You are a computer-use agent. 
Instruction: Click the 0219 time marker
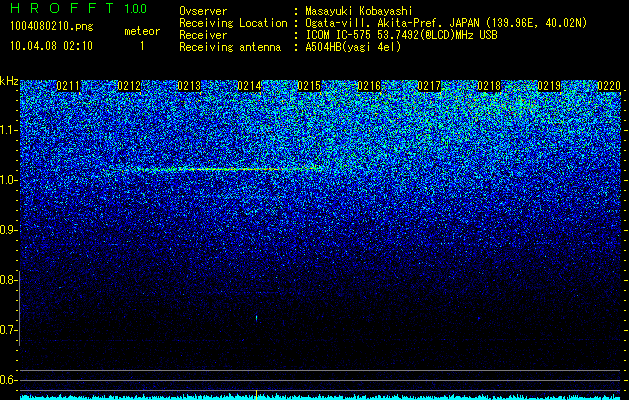click(549, 86)
